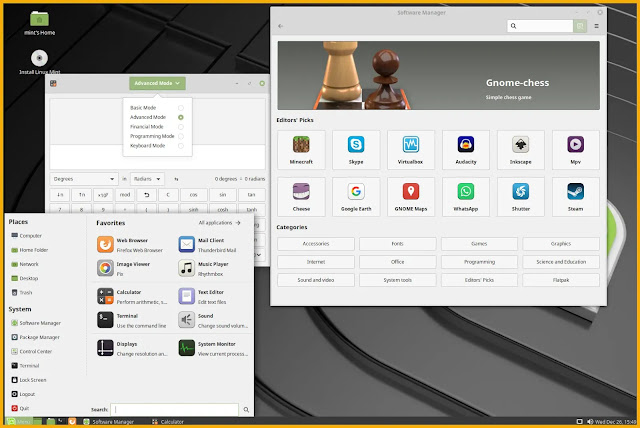Select Financial Mode radio option
This screenshot has width=640, height=428.
(x=180, y=127)
